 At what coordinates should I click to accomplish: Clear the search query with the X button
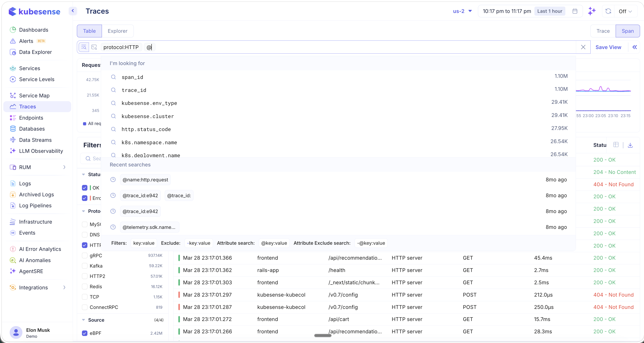(583, 47)
